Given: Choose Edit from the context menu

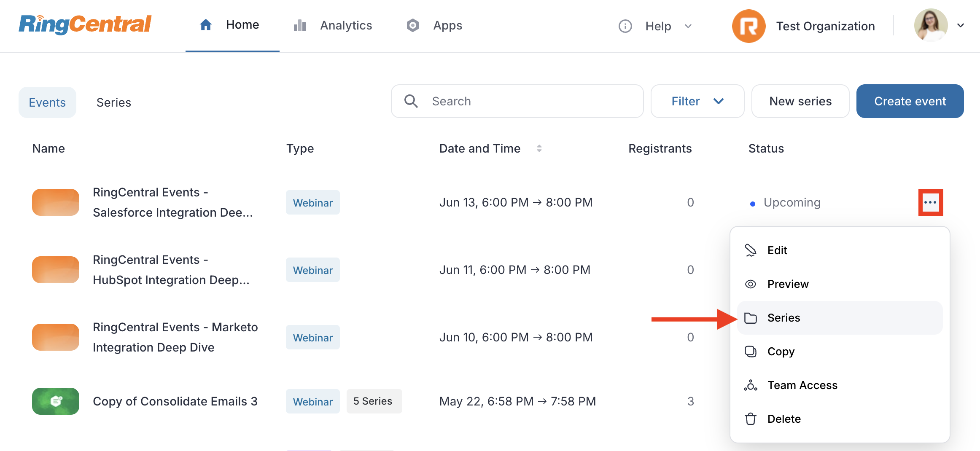Looking at the screenshot, I should click(x=840, y=250).
